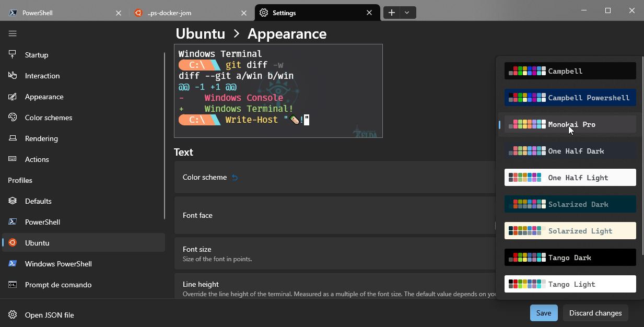Click the Ubuntu breadcrumb link
Viewport: 644px width, 327px height.
[201, 34]
